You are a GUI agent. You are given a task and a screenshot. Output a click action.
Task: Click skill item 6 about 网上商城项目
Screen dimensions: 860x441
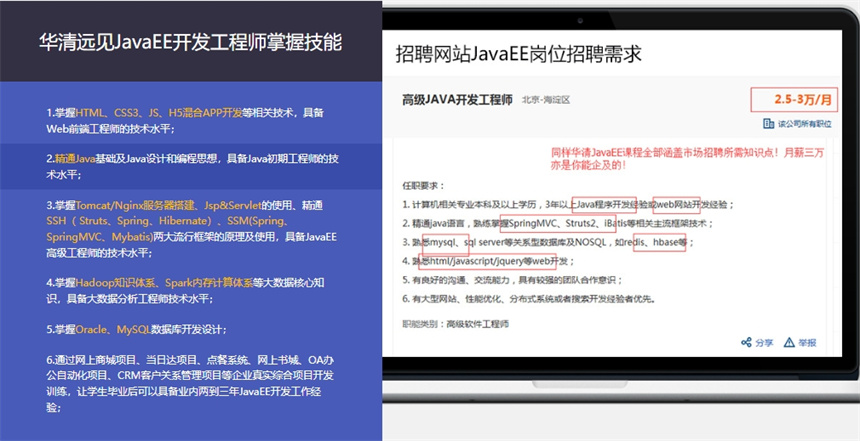click(190, 383)
